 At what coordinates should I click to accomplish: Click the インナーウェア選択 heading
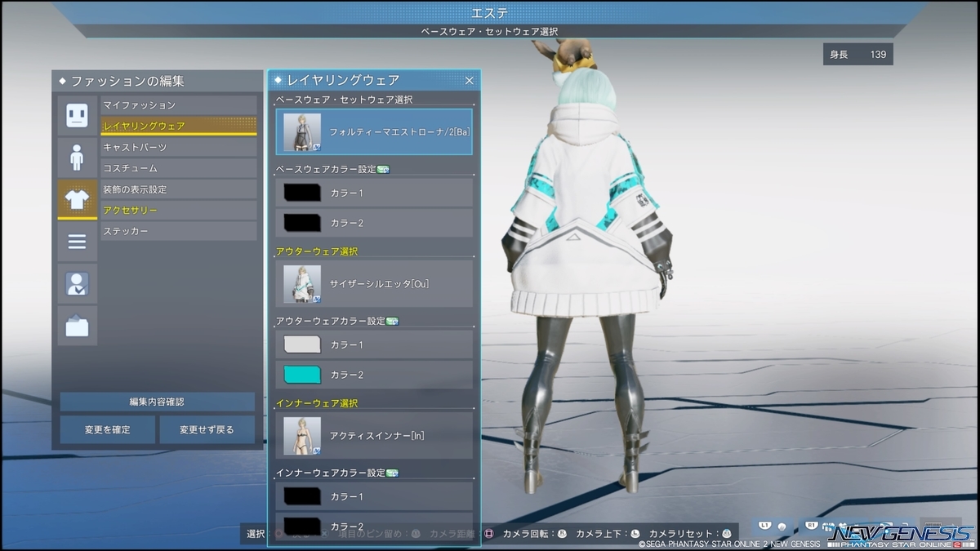pos(317,403)
